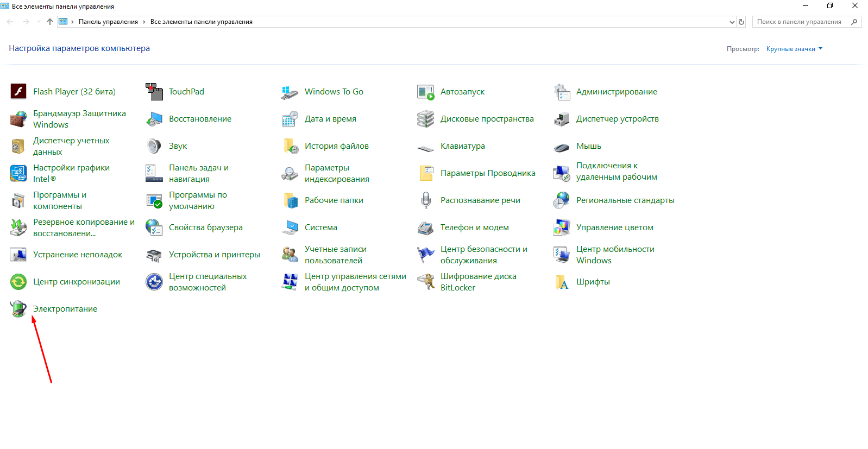Click the Back navigation arrow
This screenshot has width=868, height=449.
pos(10,22)
